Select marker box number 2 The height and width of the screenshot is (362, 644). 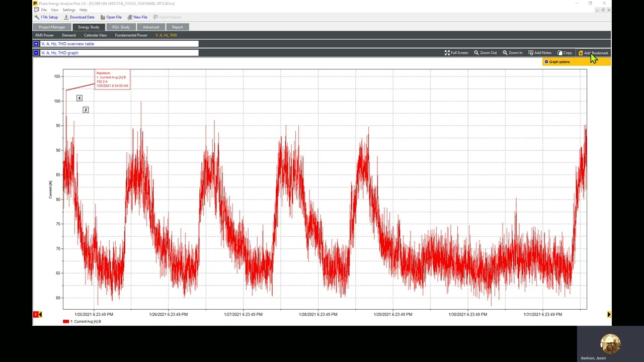pos(86,110)
